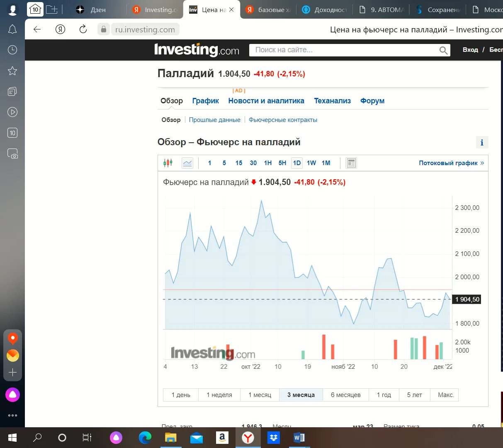Open info icon beside overview heading
The height and width of the screenshot is (448, 503).
coord(482,142)
